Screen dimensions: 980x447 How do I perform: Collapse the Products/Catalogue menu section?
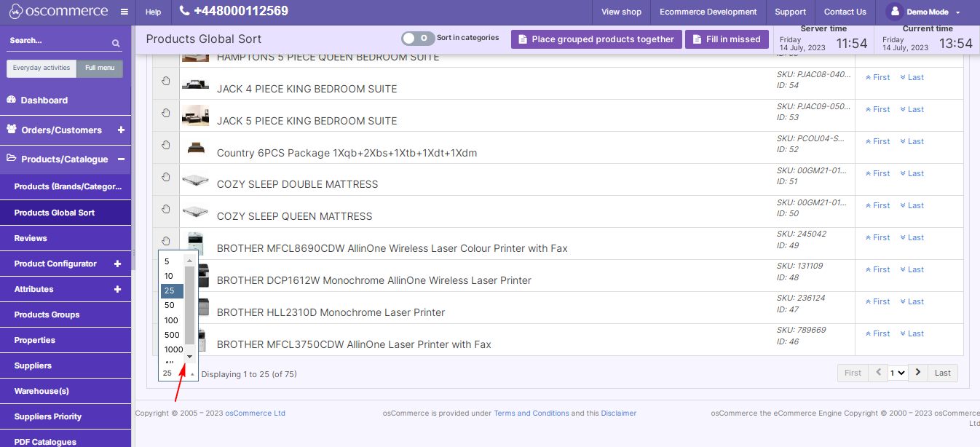coord(121,159)
